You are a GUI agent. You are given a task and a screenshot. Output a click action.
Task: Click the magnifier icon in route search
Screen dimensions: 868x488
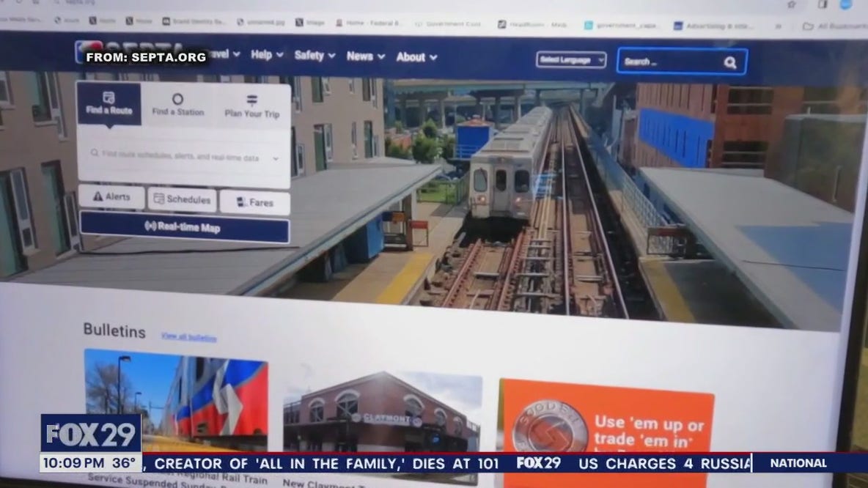point(95,152)
